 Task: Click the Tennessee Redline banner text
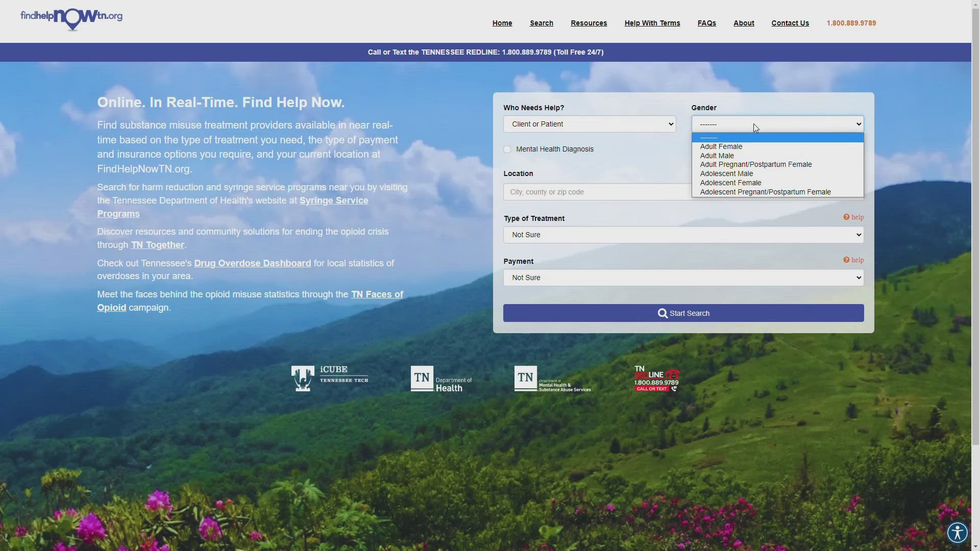485,52
